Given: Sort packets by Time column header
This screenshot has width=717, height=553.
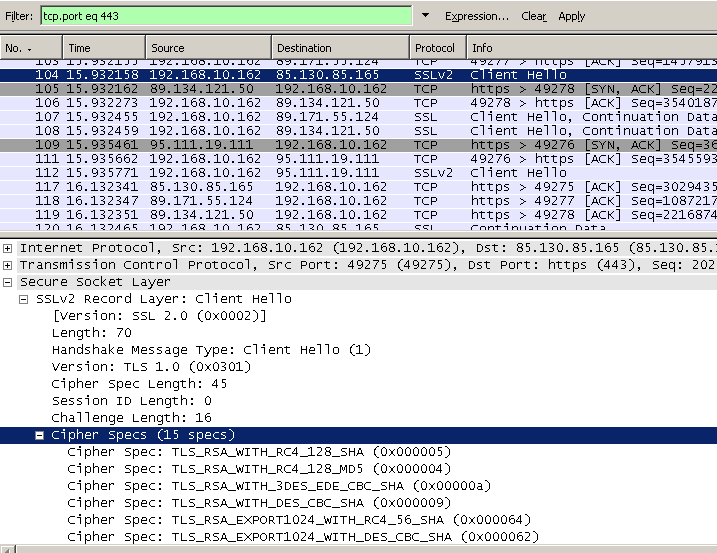Looking at the screenshot, I should (x=104, y=48).
